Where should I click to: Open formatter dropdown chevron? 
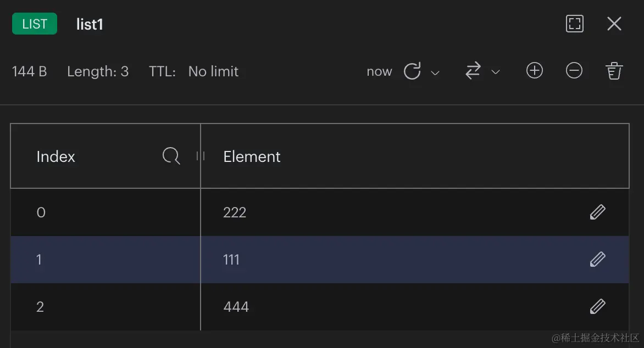coord(496,72)
